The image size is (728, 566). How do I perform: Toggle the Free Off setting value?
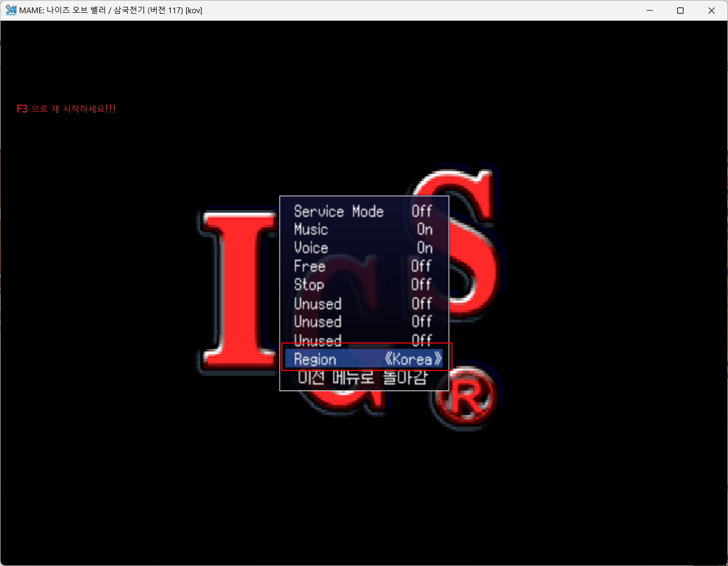[x=421, y=266]
